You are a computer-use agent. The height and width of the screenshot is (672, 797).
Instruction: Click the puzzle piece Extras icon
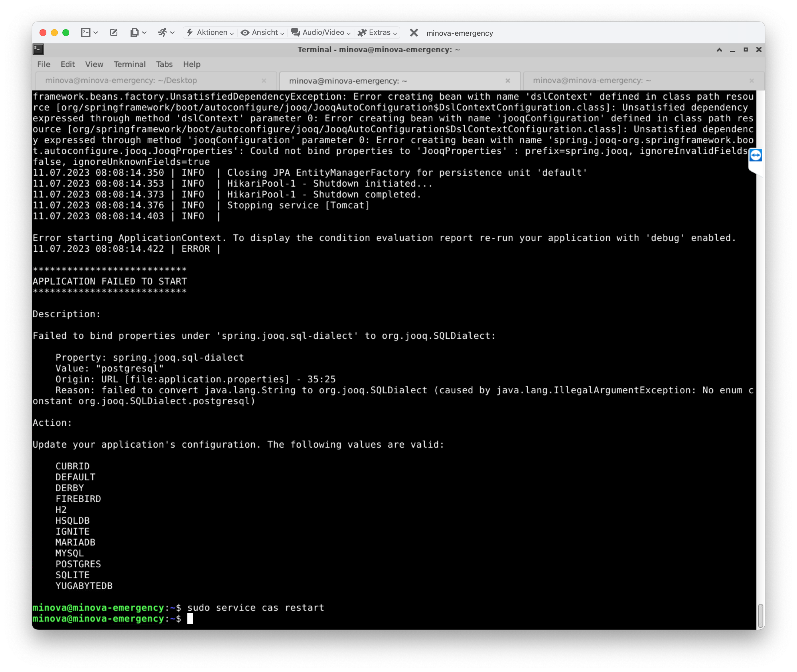pos(362,33)
